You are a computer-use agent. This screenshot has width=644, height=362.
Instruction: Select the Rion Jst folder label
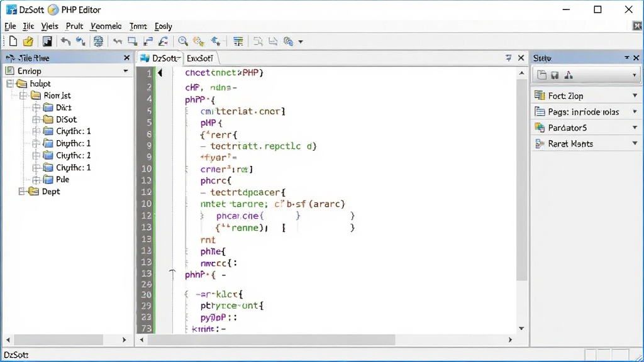pos(57,96)
